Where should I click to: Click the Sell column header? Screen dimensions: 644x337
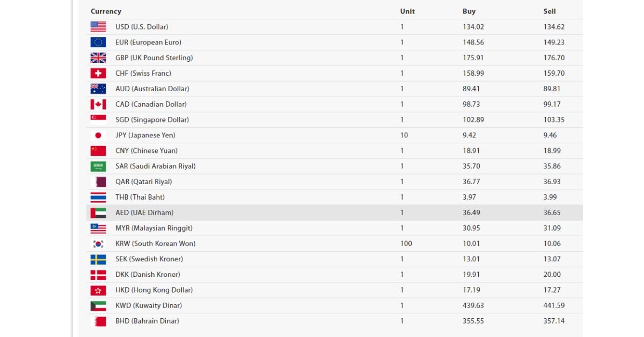click(x=550, y=11)
